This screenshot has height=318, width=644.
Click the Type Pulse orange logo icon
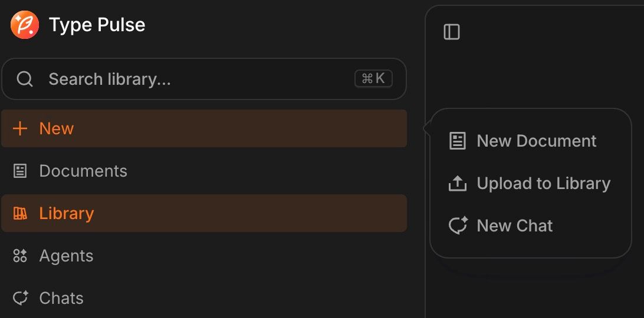(25, 25)
